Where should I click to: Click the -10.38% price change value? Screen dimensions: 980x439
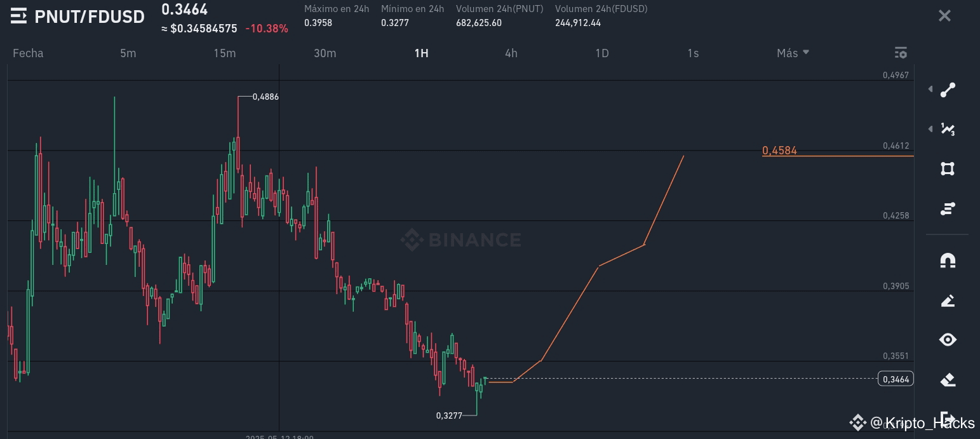coord(267,29)
